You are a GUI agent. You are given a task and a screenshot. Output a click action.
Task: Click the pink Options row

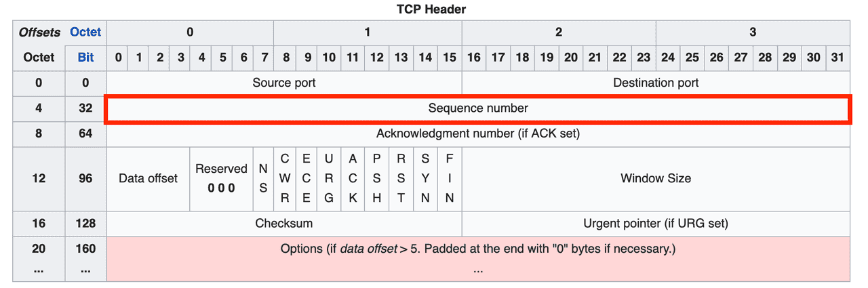click(478, 259)
